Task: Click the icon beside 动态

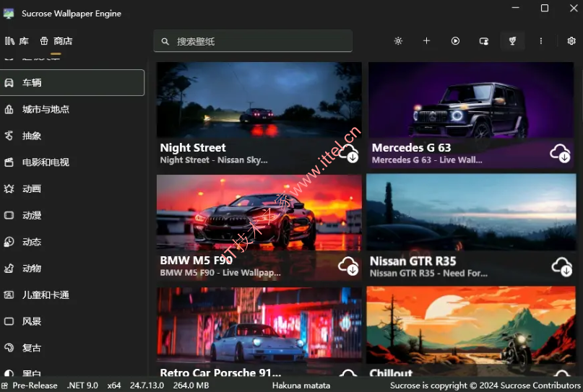Action: (9, 242)
